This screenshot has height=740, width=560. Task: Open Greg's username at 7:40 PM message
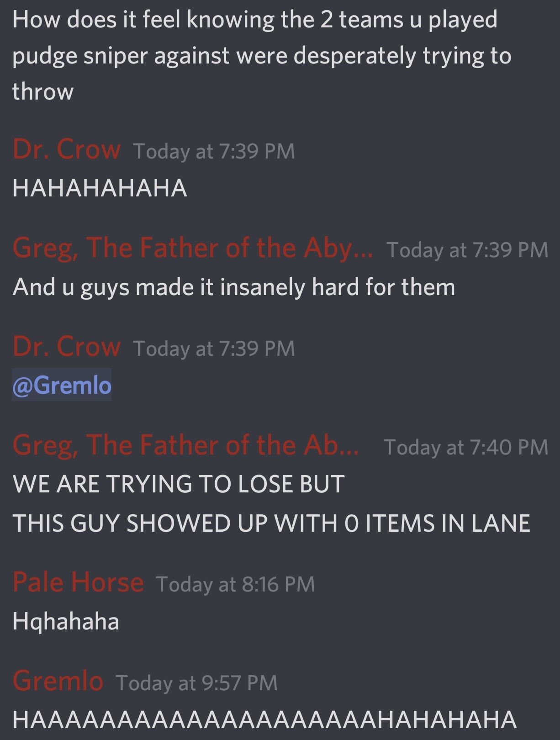186,445
